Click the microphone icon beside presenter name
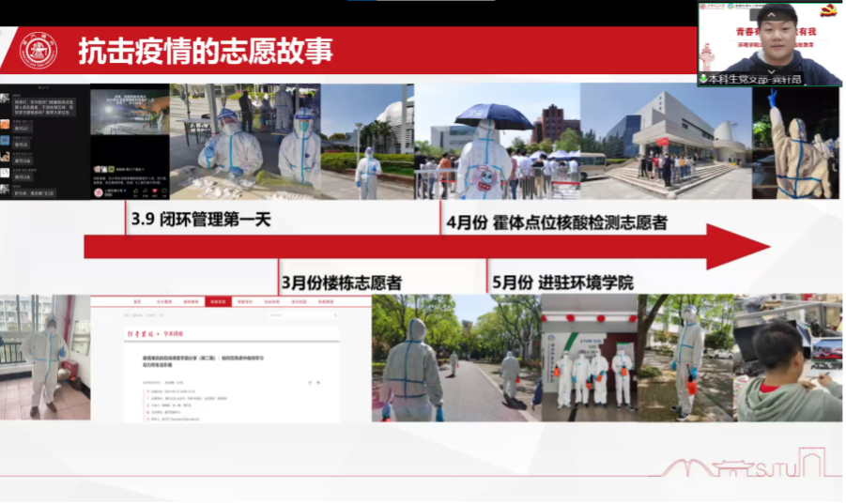 click(x=703, y=79)
